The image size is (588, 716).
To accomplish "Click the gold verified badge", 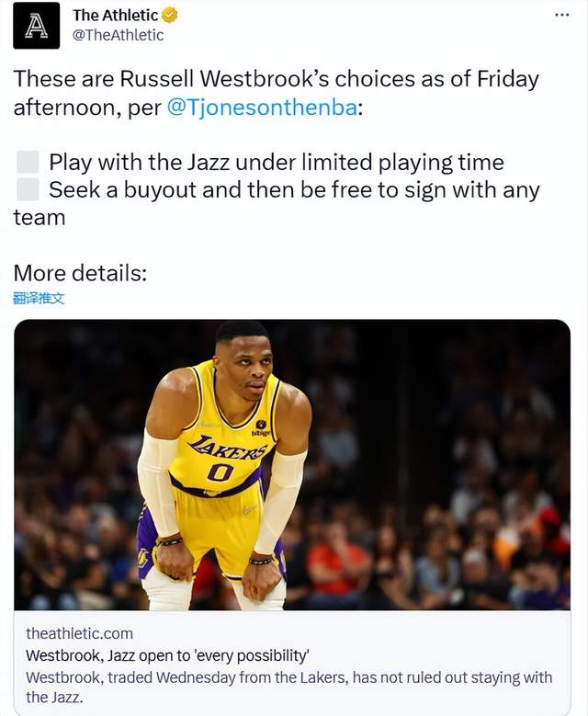I will pos(170,15).
